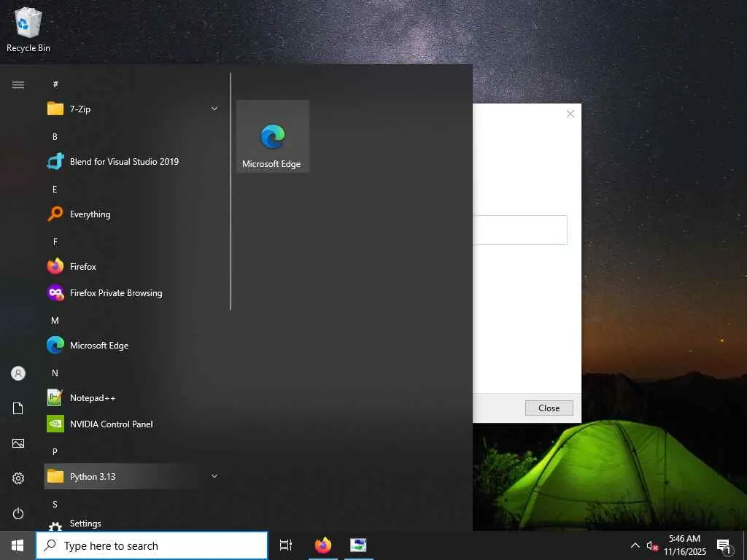Click the Close button in the dialog
This screenshot has height=560, width=747.
(x=549, y=408)
